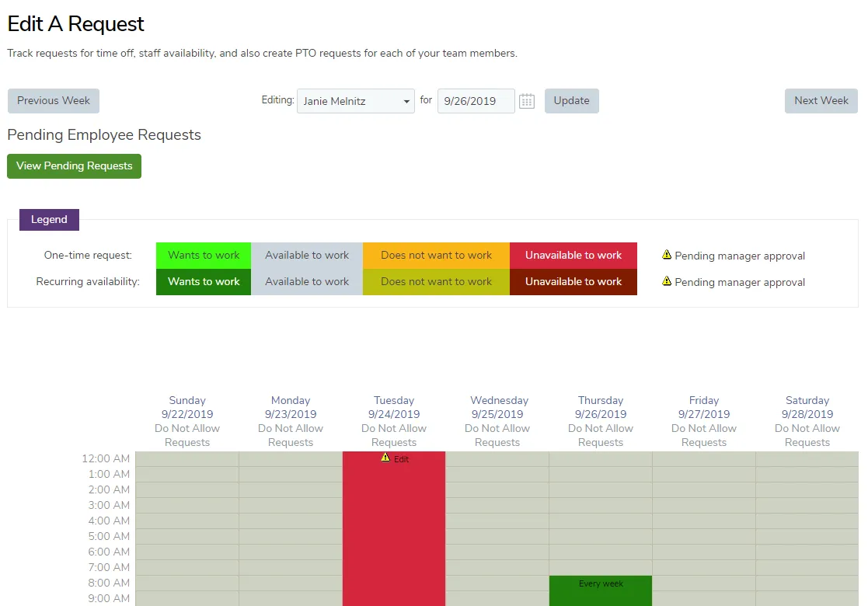
Task: Click the 12:00 AM time label
Action: pos(106,459)
